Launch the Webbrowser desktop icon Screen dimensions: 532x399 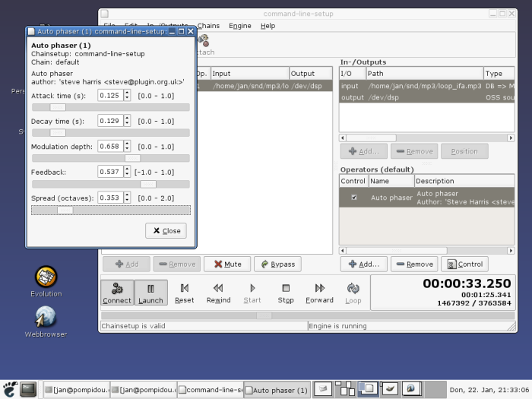tap(46, 317)
